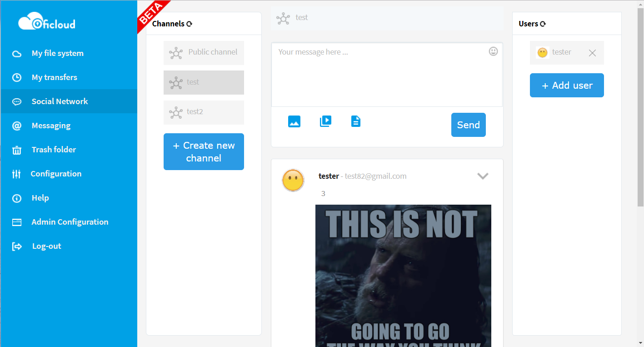The image size is (644, 347).
Task: Click the tester username in post
Action: pos(329,176)
